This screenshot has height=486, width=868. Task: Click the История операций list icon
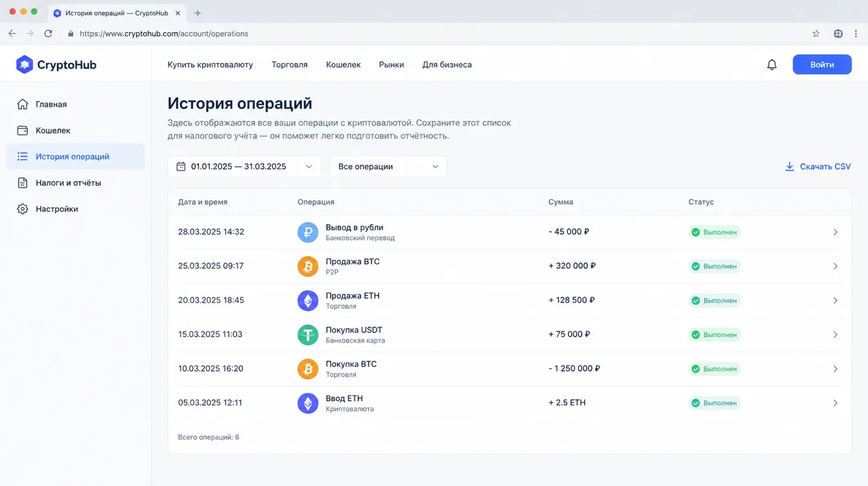click(x=23, y=156)
